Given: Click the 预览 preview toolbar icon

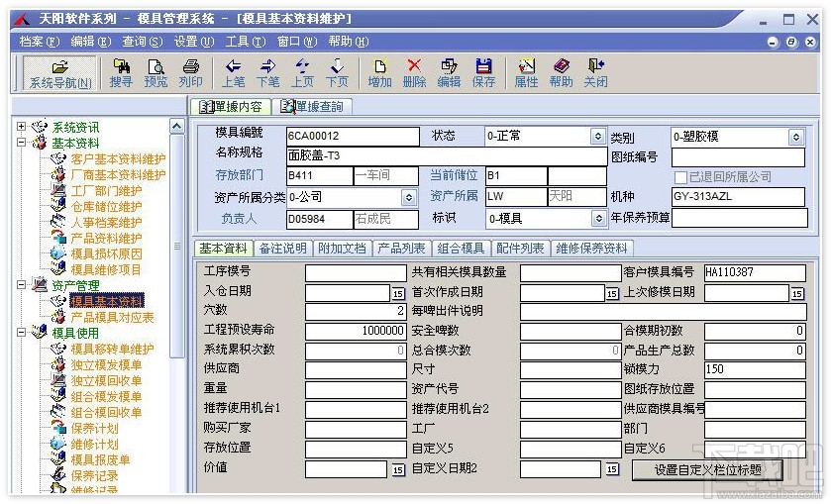Looking at the screenshot, I should click(x=156, y=73).
